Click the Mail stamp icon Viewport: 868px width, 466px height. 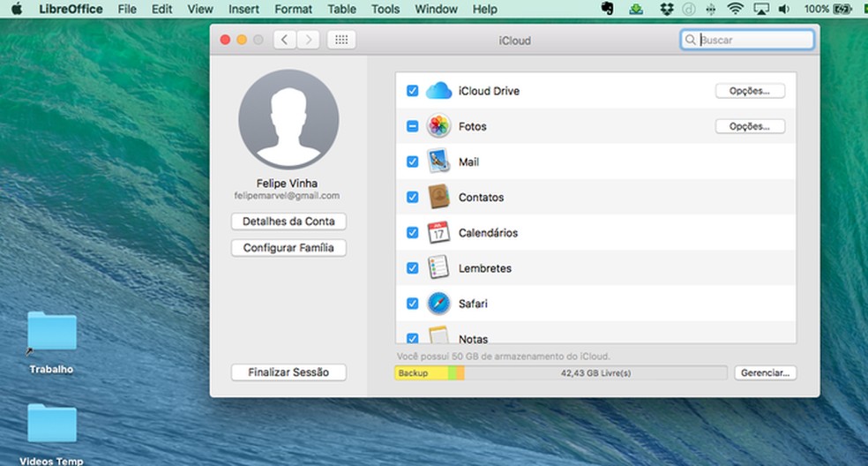coord(438,162)
